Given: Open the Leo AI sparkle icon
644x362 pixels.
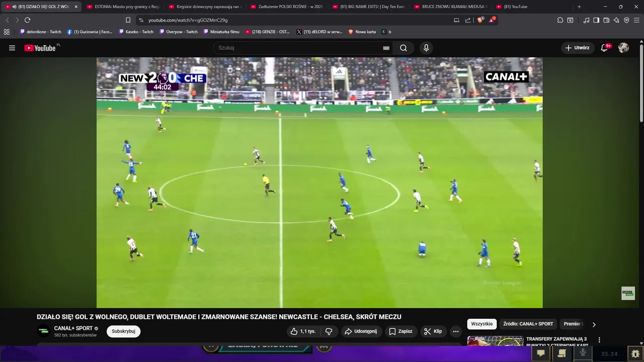Looking at the screenshot, I should [616, 20].
